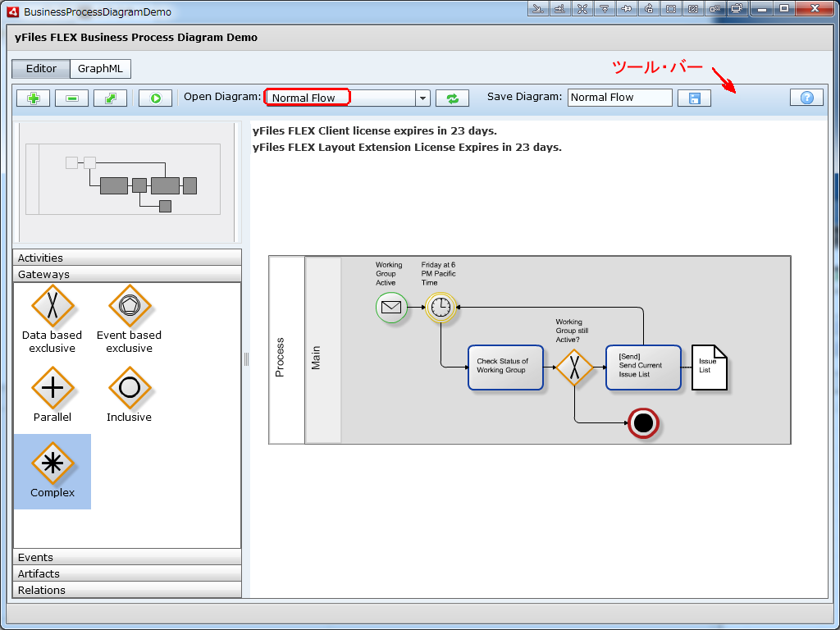Click the 'Save Diagram:' label
Screen dimensions: 840x630
tap(524, 97)
